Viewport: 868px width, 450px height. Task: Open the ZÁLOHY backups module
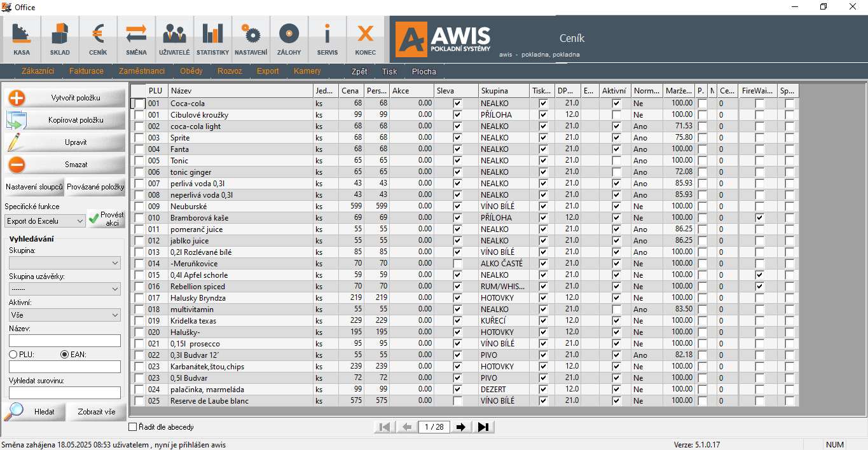[289, 39]
